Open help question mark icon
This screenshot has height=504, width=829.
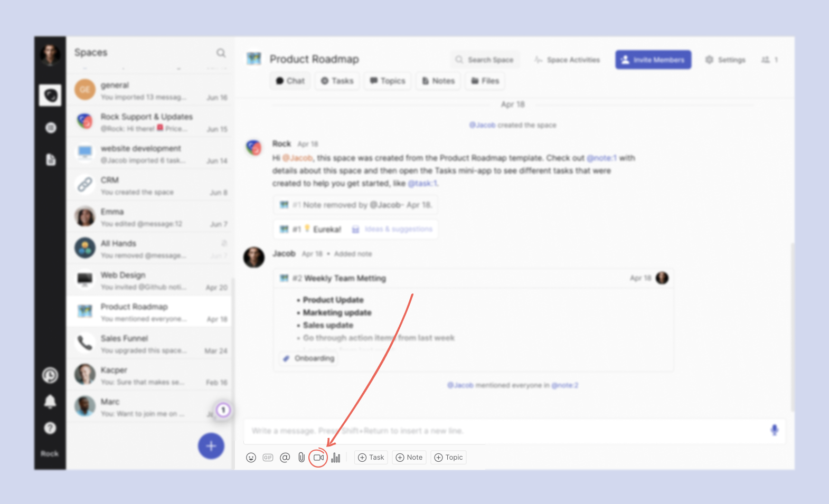pyautogui.click(x=50, y=428)
